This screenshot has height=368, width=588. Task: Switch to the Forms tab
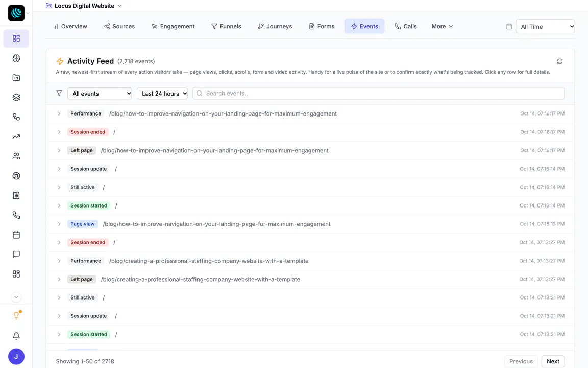322,26
